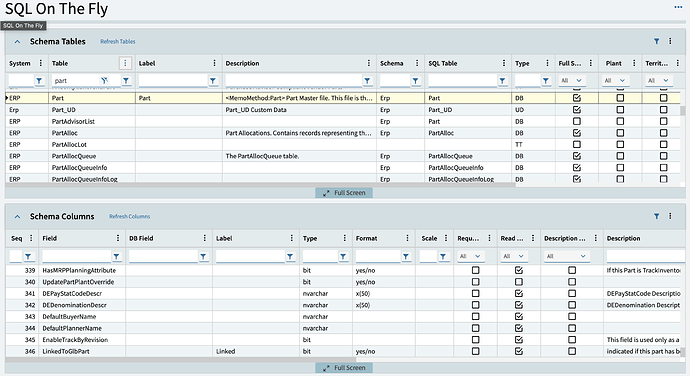The image size is (690, 376).
Task: Click Seq column filter funnel icon
Action: pos(28,256)
